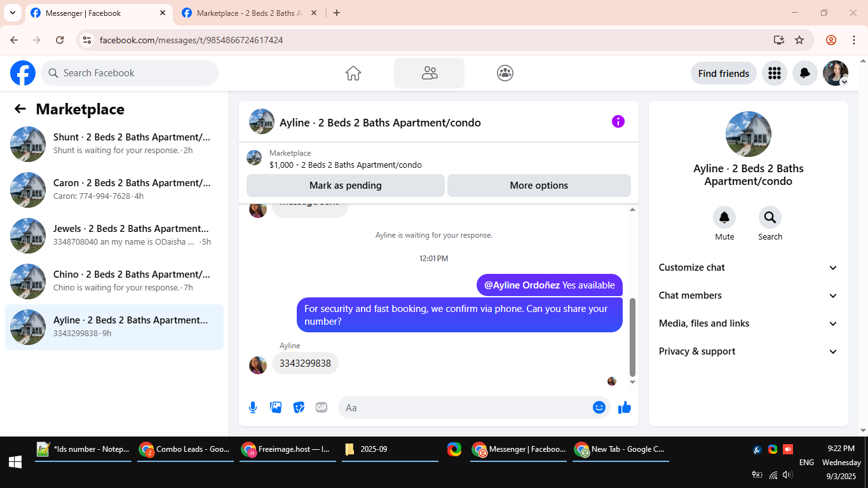This screenshot has height=488, width=868.
Task: Open the Jewels conversation
Action: (x=114, y=236)
